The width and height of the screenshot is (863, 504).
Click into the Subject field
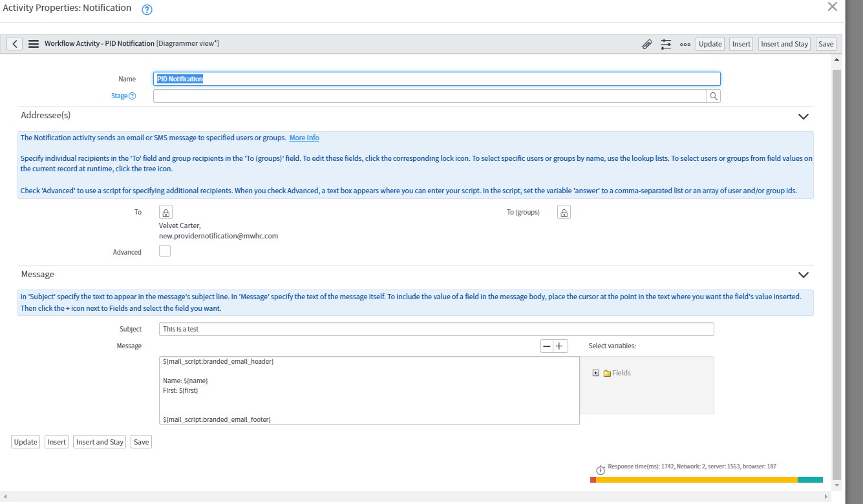(436, 329)
